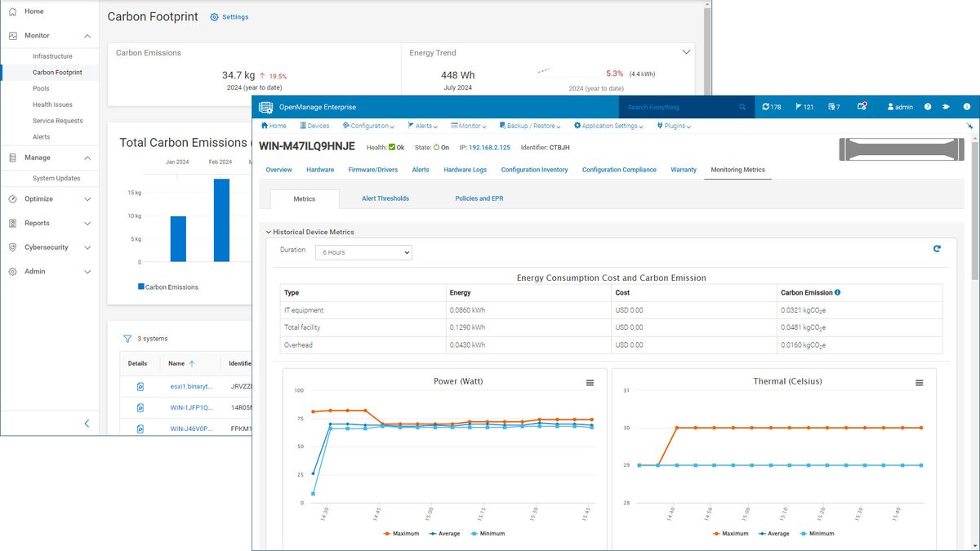Toggle Average series in Power chart legend
Screen dimensions: 980x551
click(x=443, y=534)
